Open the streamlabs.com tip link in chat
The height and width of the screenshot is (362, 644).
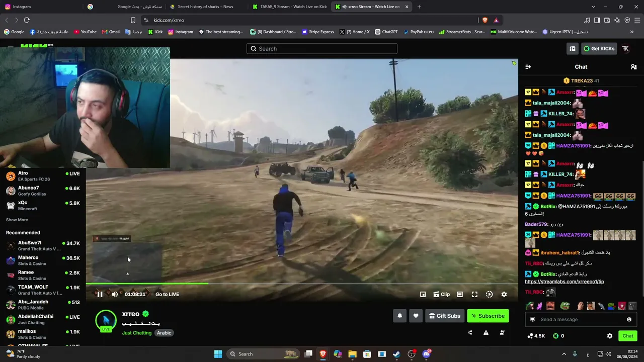click(565, 282)
